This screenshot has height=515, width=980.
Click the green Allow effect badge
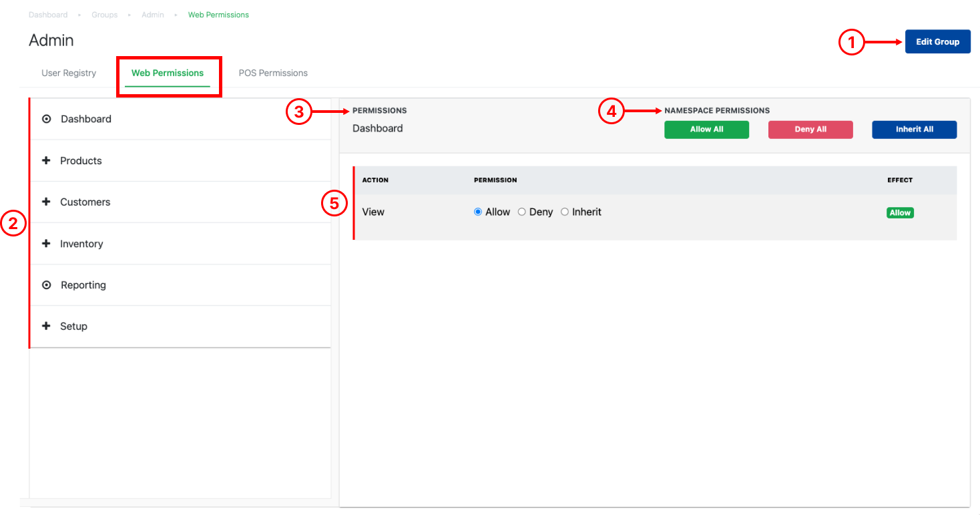tap(900, 212)
